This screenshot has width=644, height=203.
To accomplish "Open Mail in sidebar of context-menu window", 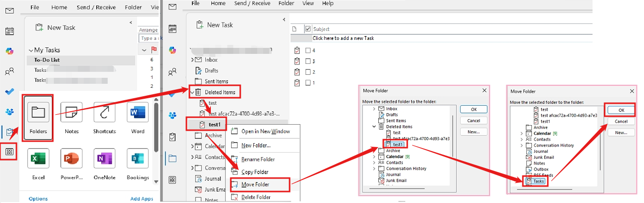I will (x=172, y=7).
